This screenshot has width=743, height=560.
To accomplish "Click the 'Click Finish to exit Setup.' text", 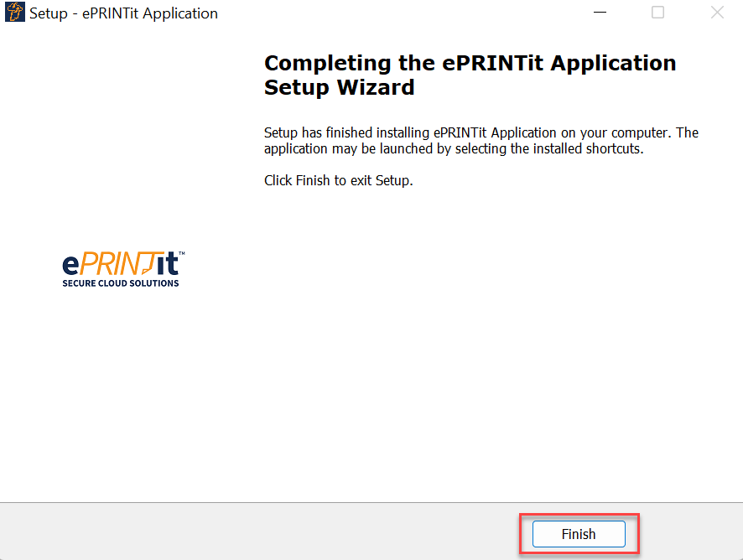I will point(338,180).
